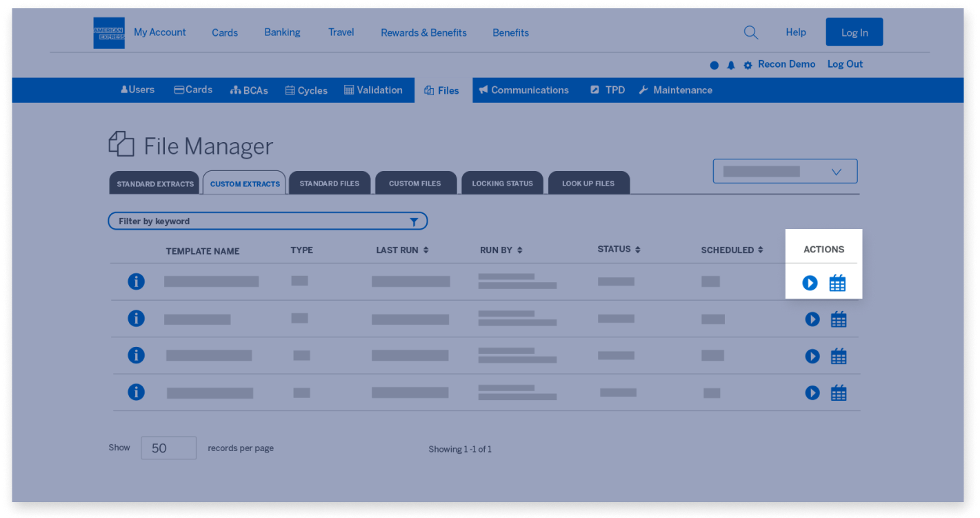Select Banking in the top navigation

281,32
